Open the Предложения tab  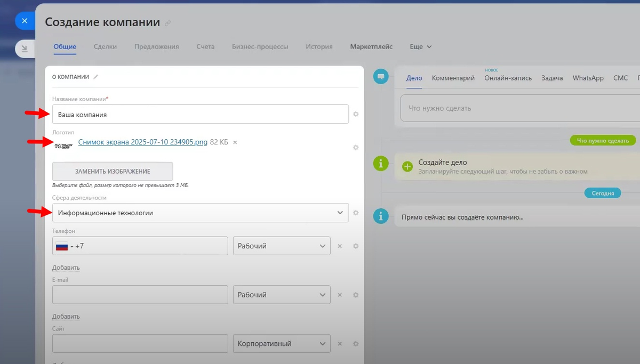156,47
